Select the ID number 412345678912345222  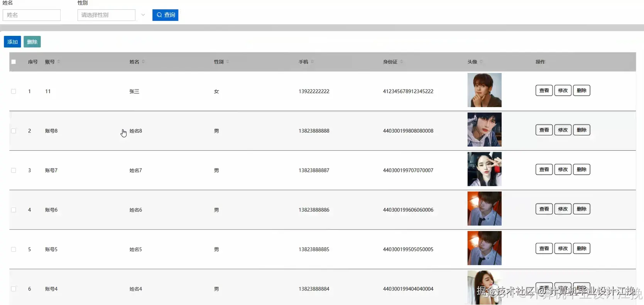(x=408, y=91)
